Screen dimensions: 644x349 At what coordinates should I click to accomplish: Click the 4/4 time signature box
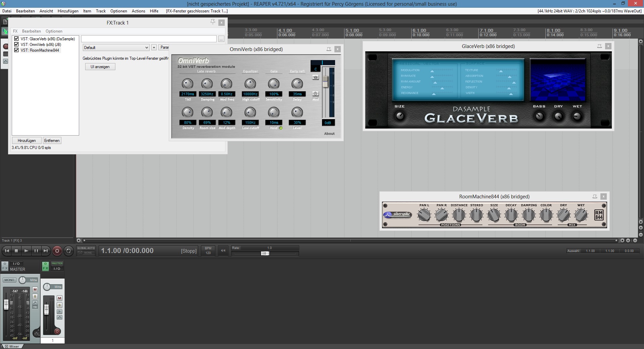pyautogui.click(x=223, y=251)
